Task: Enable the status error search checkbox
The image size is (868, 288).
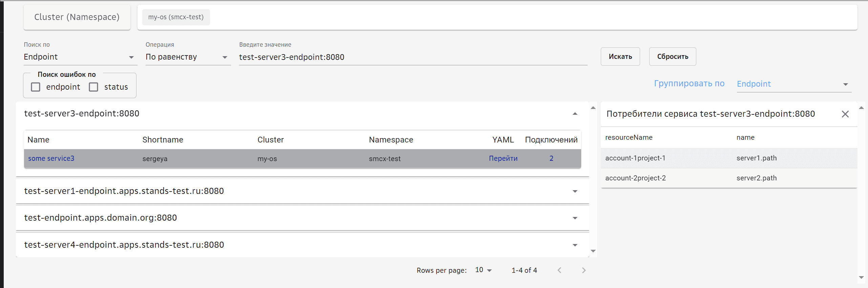Action: coord(93,87)
